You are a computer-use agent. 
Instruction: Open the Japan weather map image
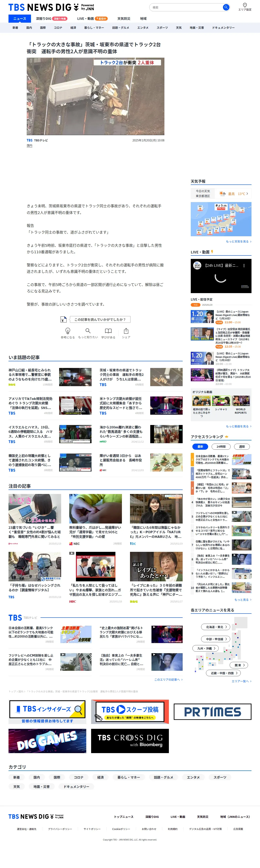221,219
